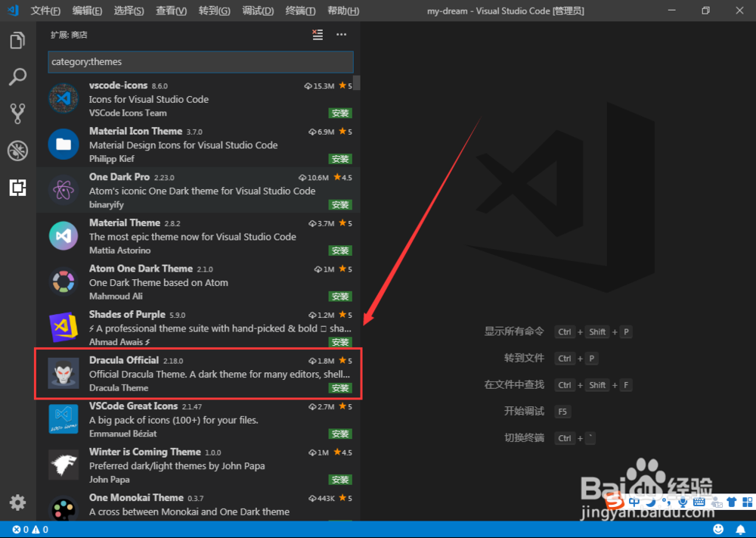Screen dimensions: 756x538
Task: Click the Sogou input method S icon
Action: tap(615, 501)
